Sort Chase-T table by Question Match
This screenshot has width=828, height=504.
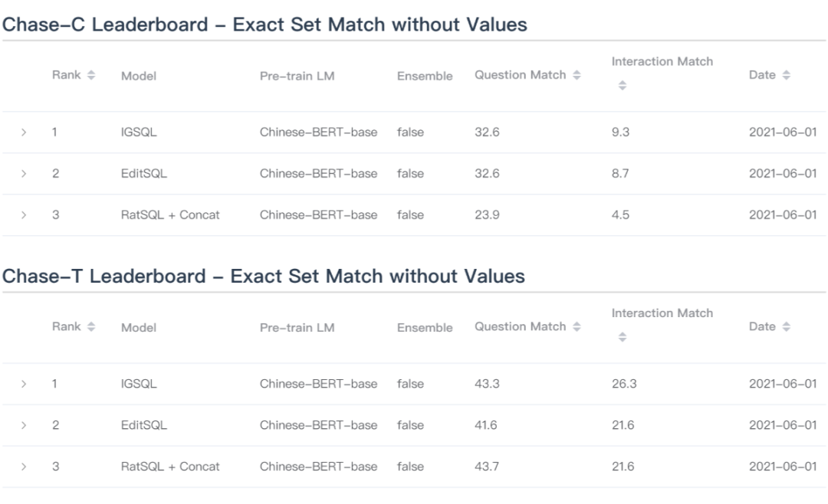click(577, 327)
